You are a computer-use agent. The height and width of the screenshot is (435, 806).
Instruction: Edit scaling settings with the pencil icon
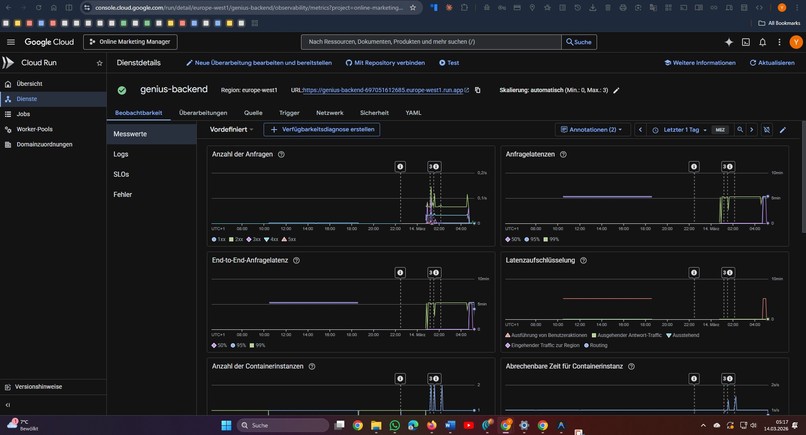[x=616, y=90]
